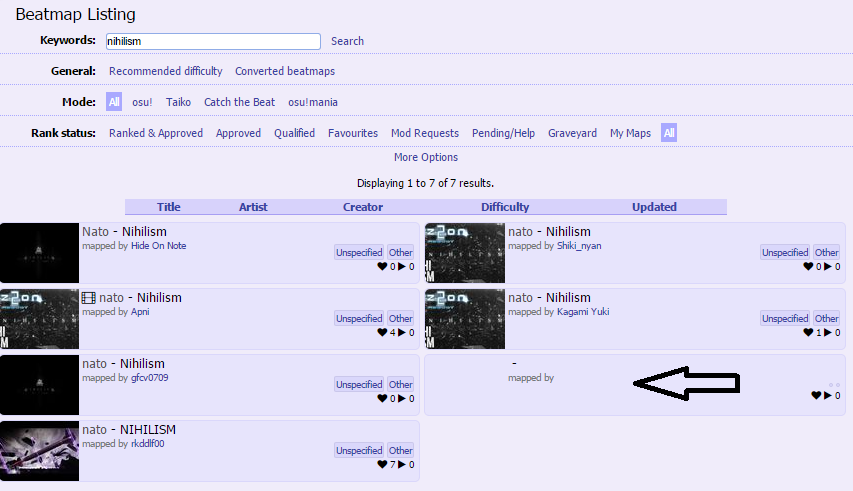The width and height of the screenshot is (853, 491).
Task: Open thumbnail of Apni's Nihilism map
Action: pos(39,319)
